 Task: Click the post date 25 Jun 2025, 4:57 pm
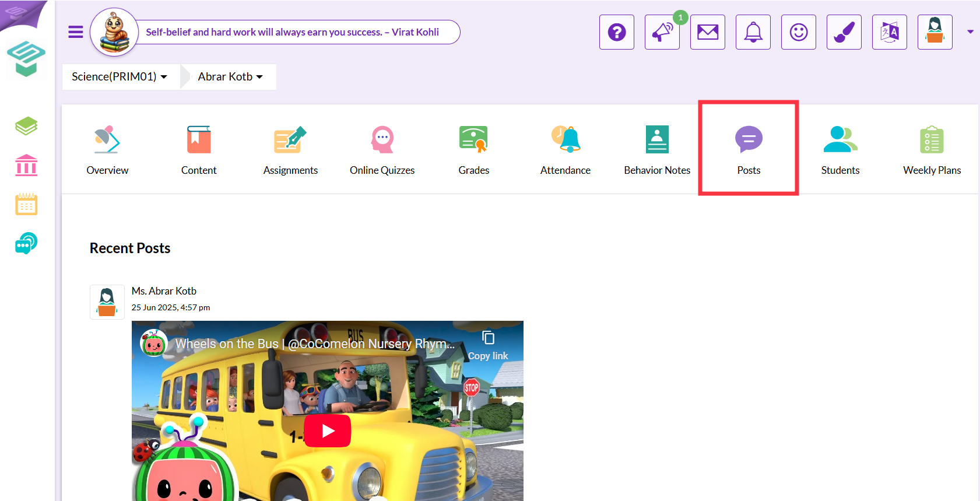coord(171,307)
